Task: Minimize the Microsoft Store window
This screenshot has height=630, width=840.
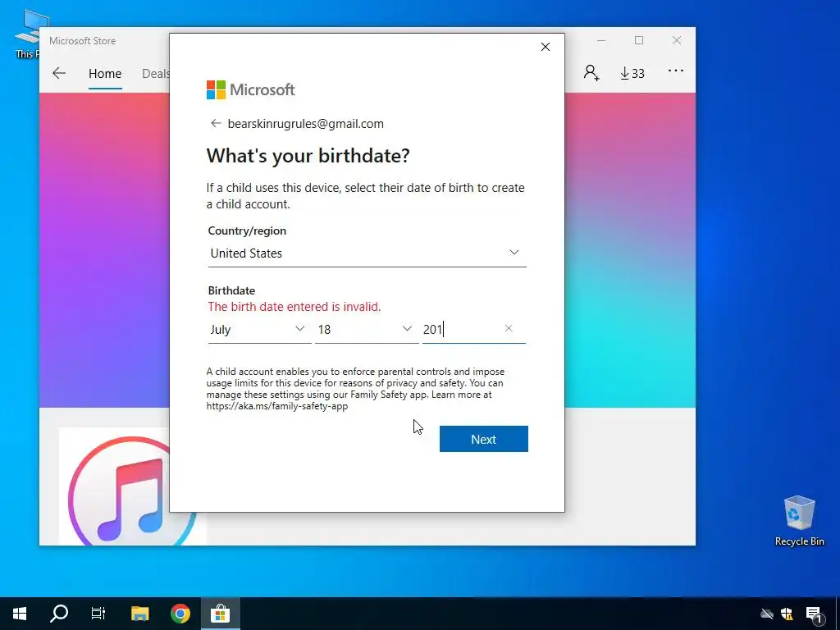Action: click(x=601, y=41)
